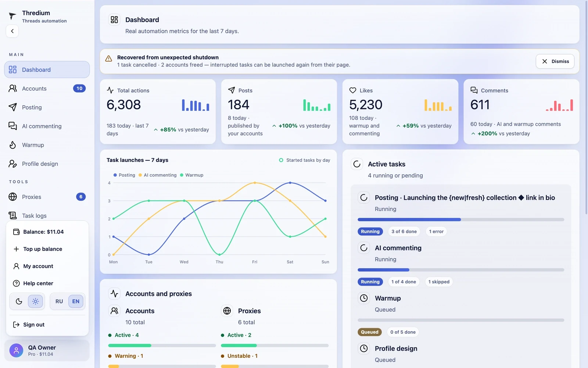Click the Proxies globe icon in panel
The image size is (588, 368).
point(227,311)
